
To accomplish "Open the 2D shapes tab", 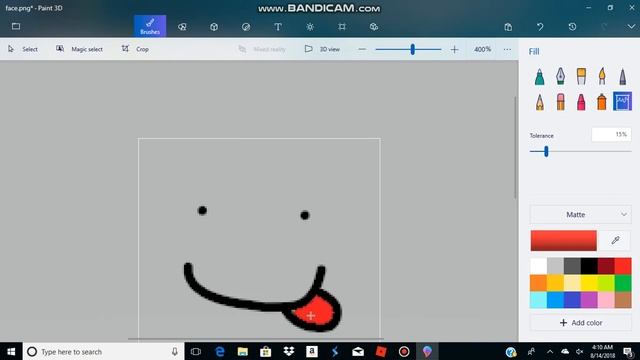I will [x=182, y=27].
